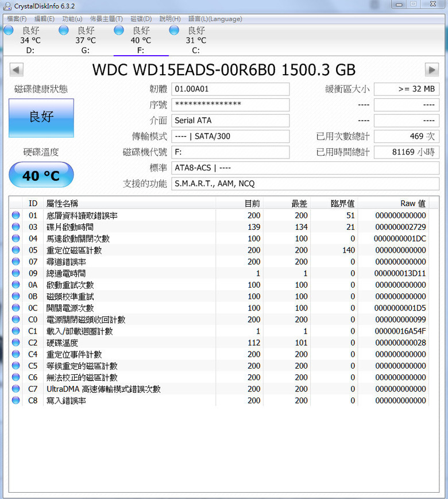The width and height of the screenshot is (448, 499).
Task: Click status orb for attribute 09
Action: (x=16, y=273)
